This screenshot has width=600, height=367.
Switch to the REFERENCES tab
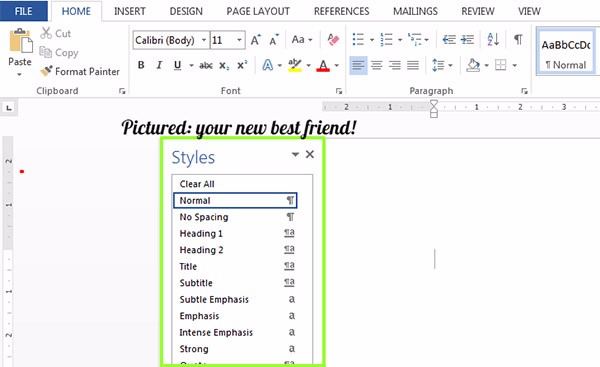coord(341,11)
